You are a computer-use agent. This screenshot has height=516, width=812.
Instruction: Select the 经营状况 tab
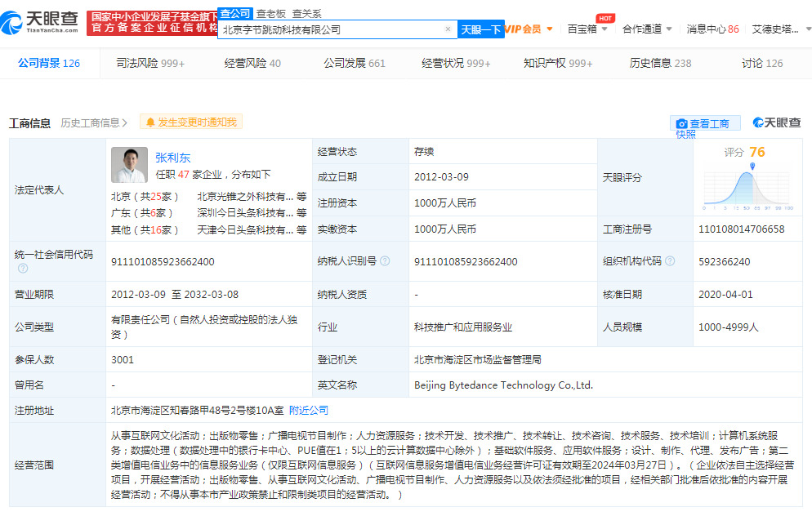click(456, 63)
